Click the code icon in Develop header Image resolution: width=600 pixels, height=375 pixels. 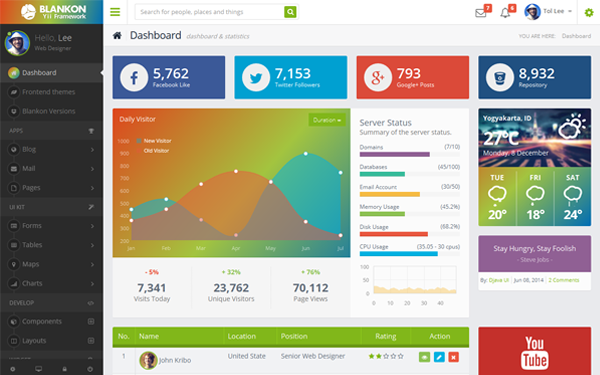pyautogui.click(x=91, y=303)
